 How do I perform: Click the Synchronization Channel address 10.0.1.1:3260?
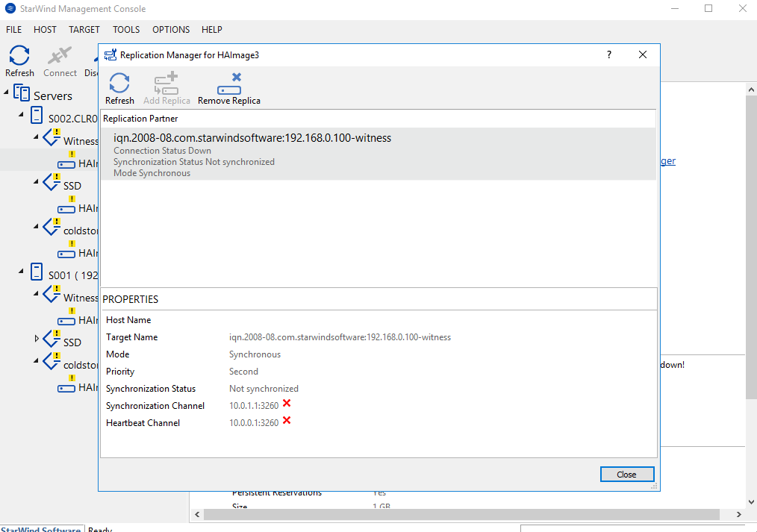point(254,406)
